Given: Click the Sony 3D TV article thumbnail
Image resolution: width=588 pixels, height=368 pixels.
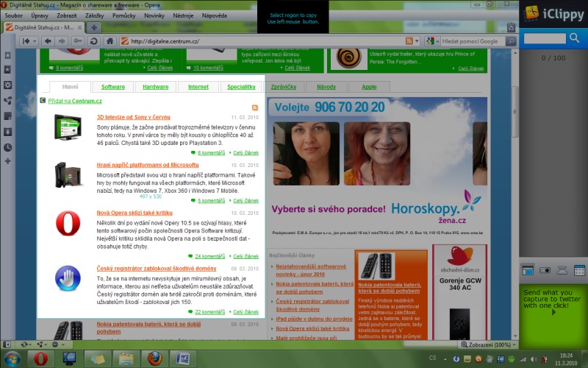Looking at the screenshot, I should (68, 127).
